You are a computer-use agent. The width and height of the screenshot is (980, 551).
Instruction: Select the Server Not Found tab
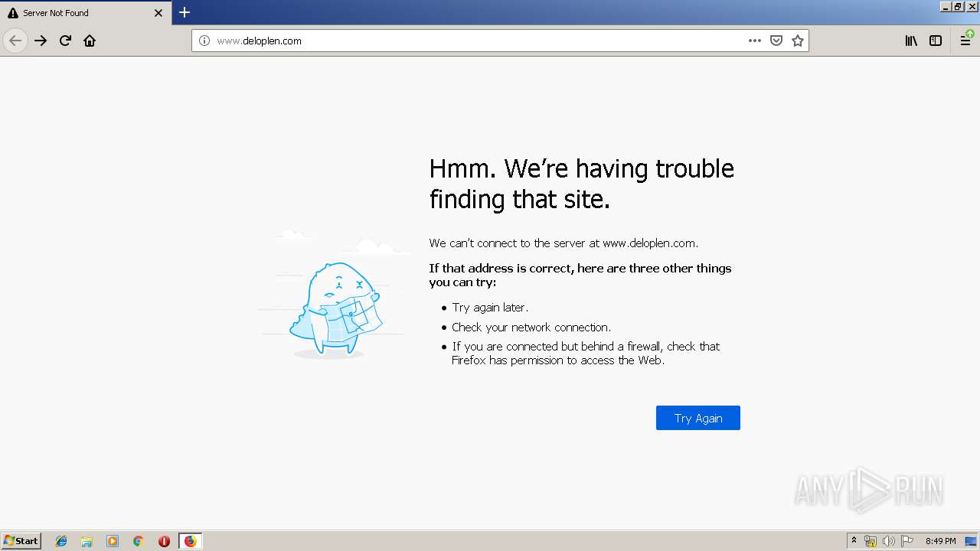(x=86, y=13)
